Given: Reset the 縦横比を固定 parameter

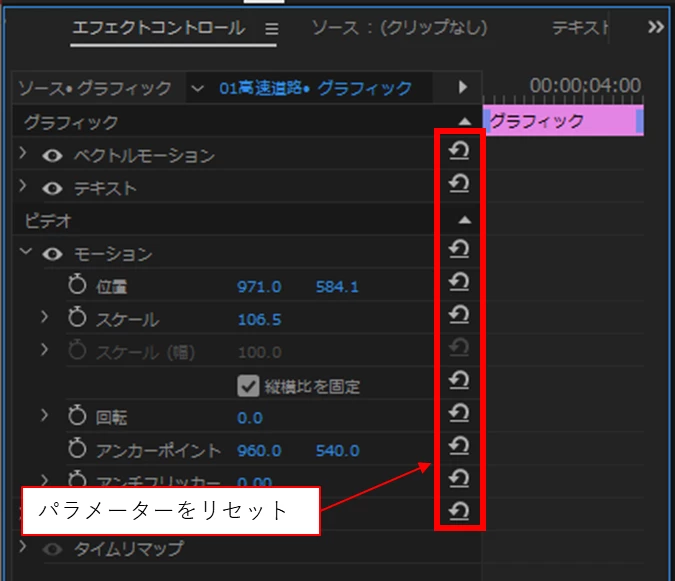Looking at the screenshot, I should 459,380.
